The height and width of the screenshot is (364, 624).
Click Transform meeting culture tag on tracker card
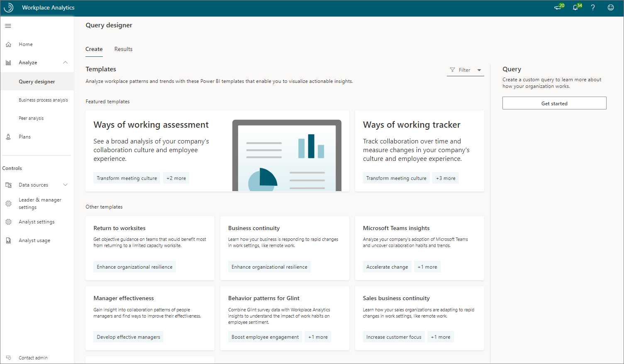[396, 178]
